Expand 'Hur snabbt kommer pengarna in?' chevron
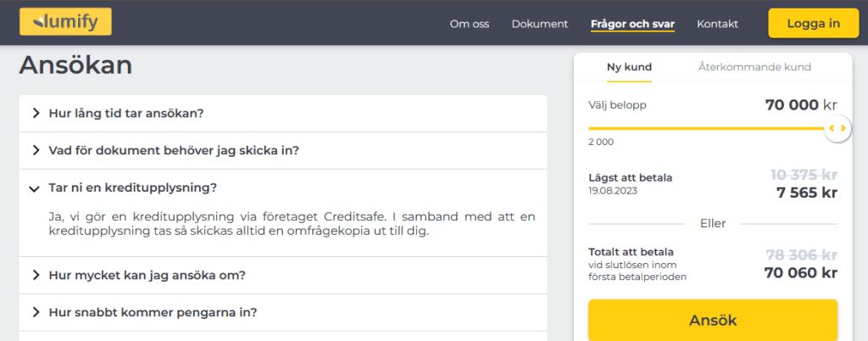Image resolution: width=868 pixels, height=341 pixels. tap(36, 312)
